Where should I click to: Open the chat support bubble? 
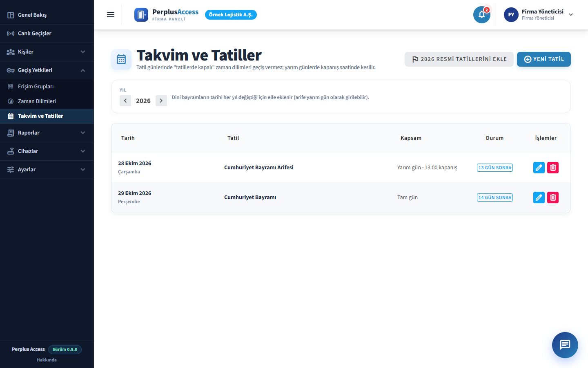pos(565,345)
